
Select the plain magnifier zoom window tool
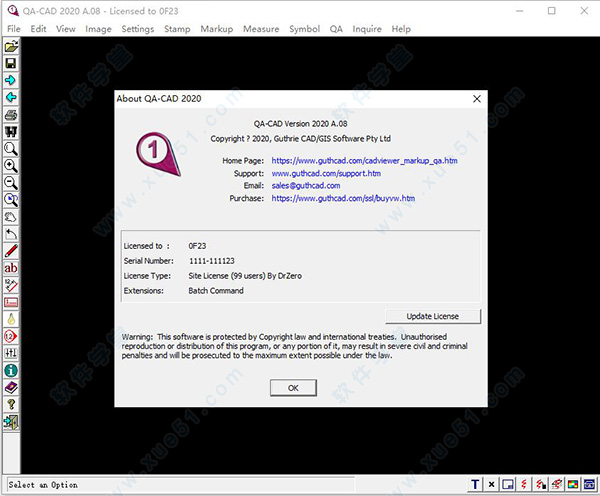[x=11, y=148]
